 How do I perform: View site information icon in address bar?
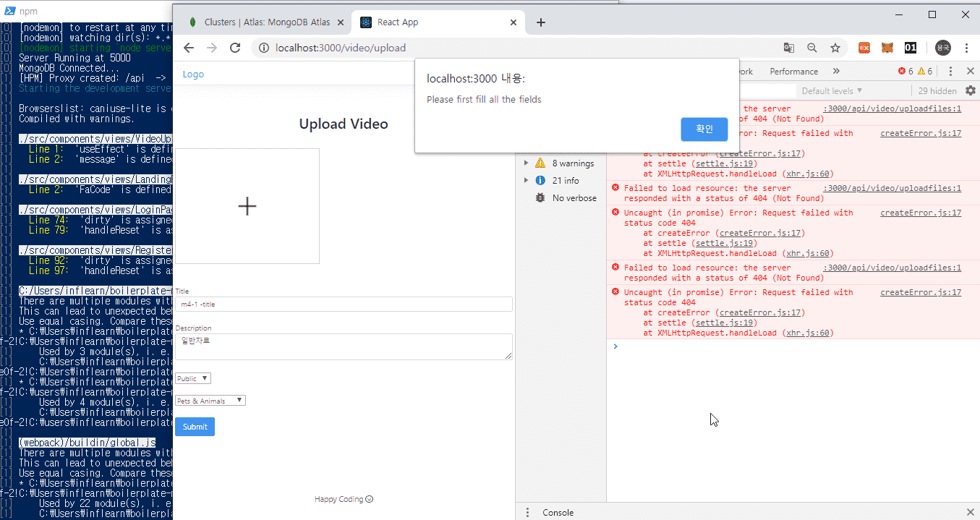tap(264, 48)
